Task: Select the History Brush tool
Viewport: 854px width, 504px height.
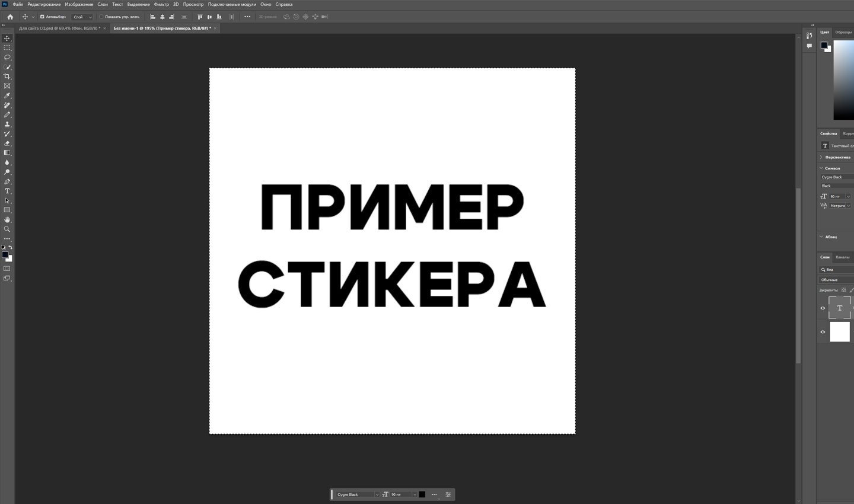Action: [x=7, y=133]
